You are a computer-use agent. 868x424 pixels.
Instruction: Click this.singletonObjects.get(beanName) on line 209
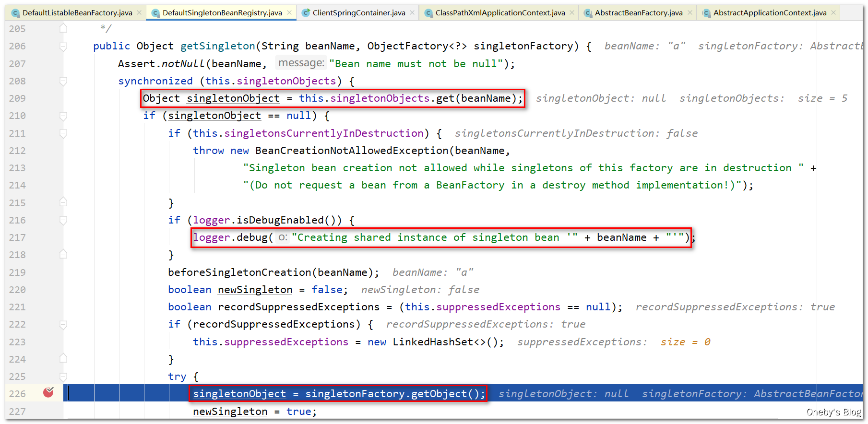(408, 98)
